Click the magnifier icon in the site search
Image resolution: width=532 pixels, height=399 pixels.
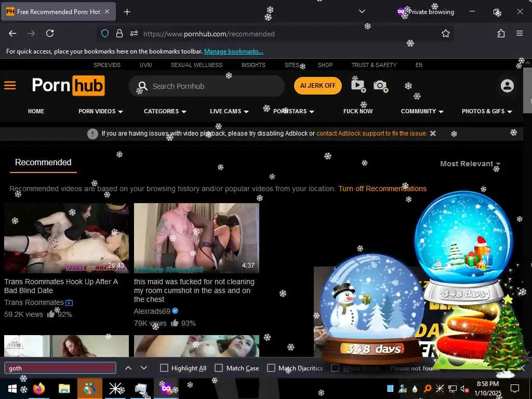point(143,86)
